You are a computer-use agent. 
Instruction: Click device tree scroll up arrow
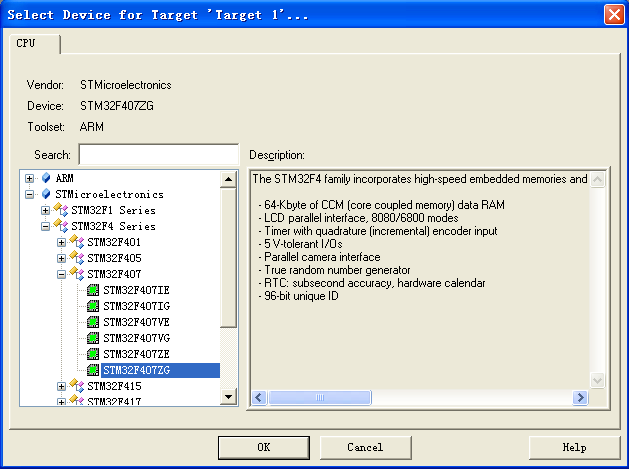pos(229,179)
